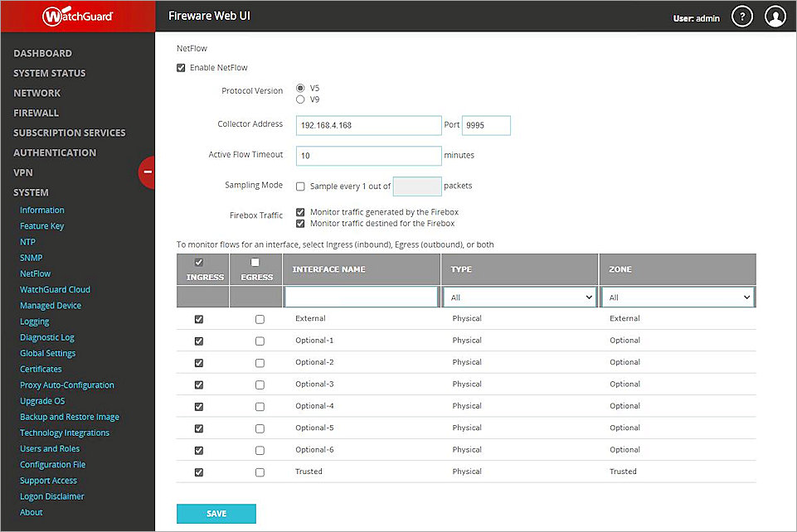
Task: Click the Port number field
Action: (486, 125)
